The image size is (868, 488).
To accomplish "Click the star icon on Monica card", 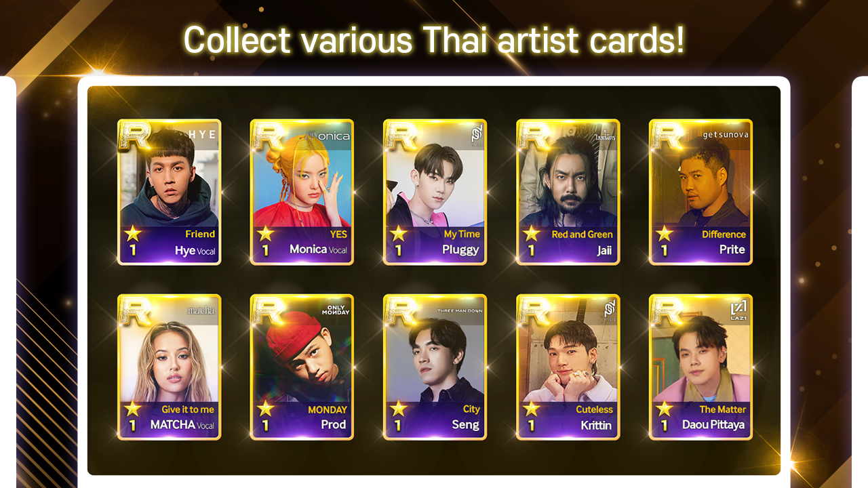I will pyautogui.click(x=265, y=234).
